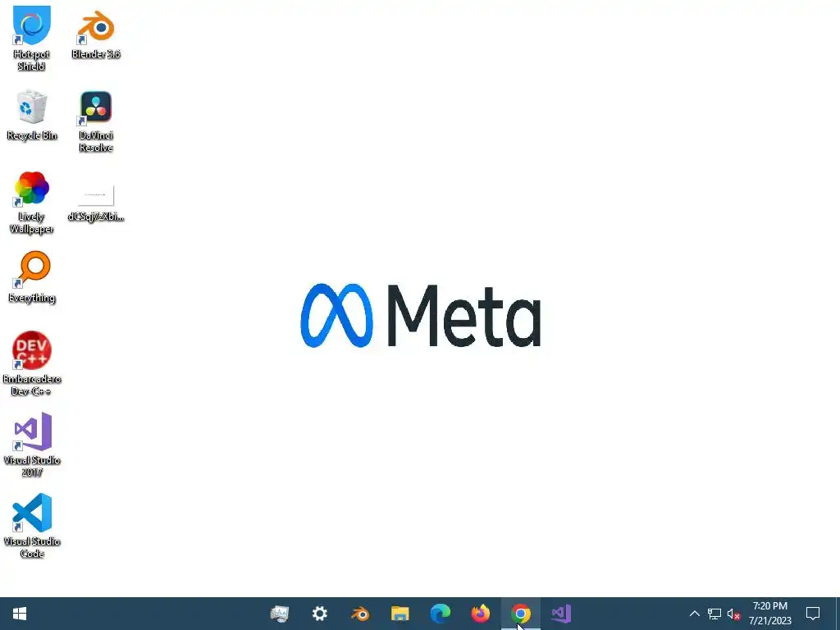Open Visual Studio from the taskbar
The width and height of the screenshot is (840, 630).
[561, 614]
